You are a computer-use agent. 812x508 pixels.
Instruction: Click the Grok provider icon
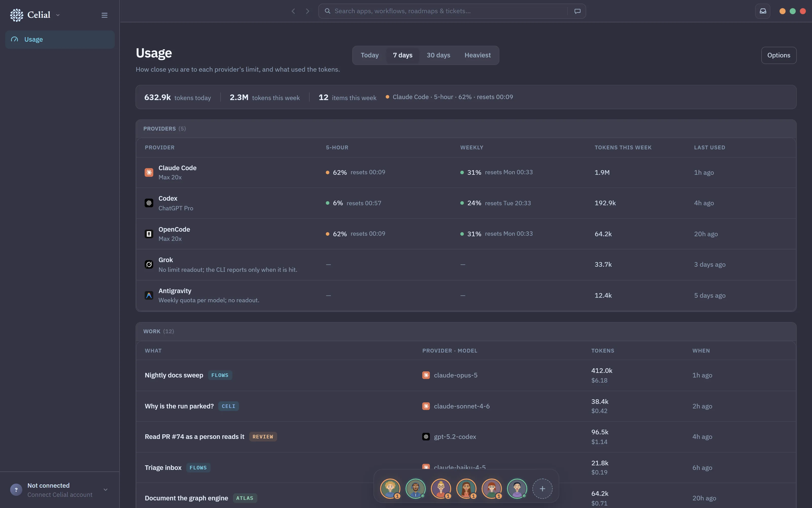point(149,264)
